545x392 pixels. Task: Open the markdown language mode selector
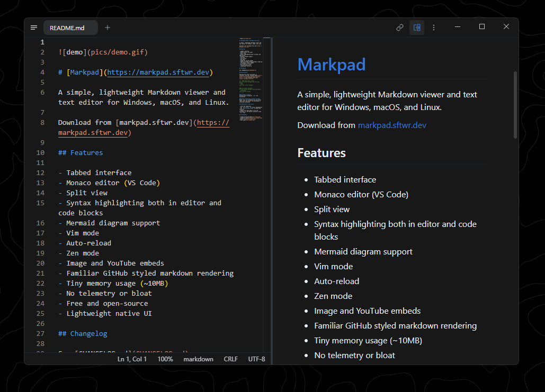pyautogui.click(x=198, y=359)
